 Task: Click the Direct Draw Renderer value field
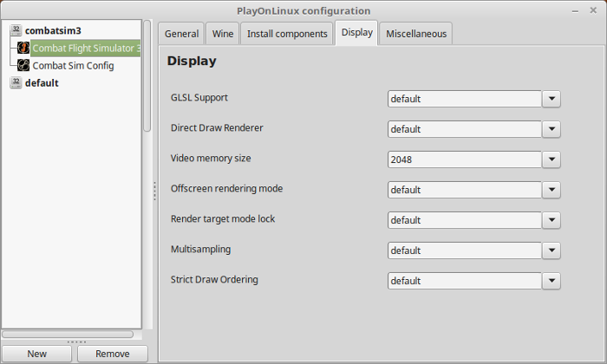pyautogui.click(x=465, y=129)
